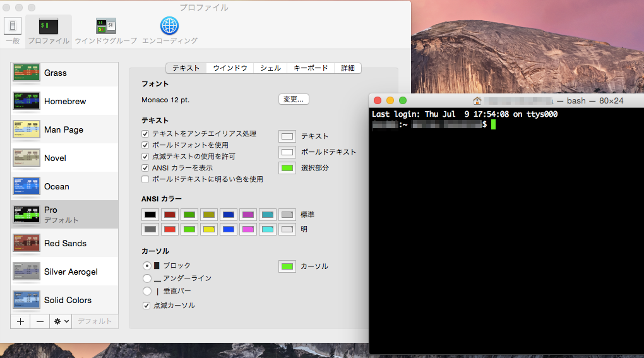
Task: Click the デフォルト button below profile list
Action: coord(95,321)
